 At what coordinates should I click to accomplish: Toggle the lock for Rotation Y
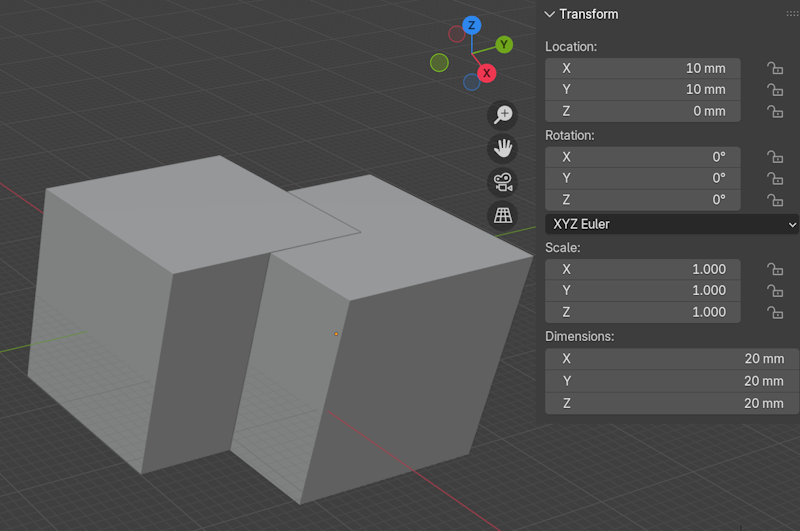(774, 178)
